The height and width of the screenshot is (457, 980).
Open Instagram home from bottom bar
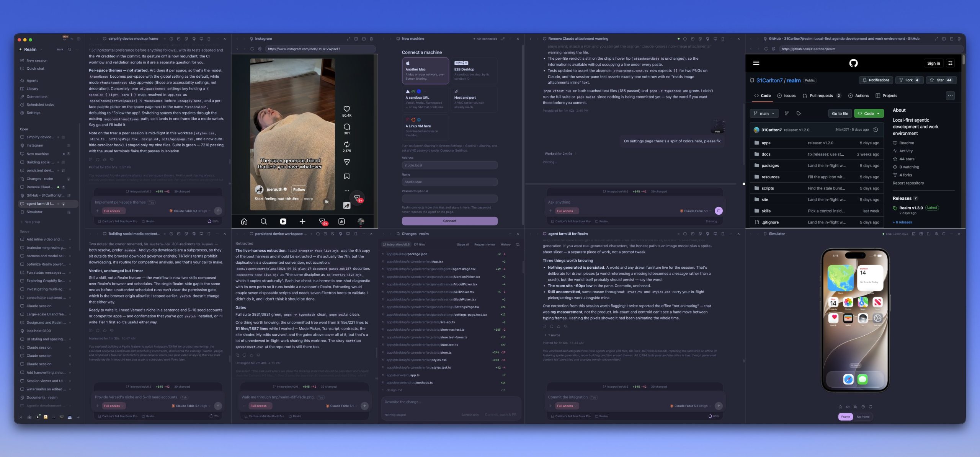(244, 221)
